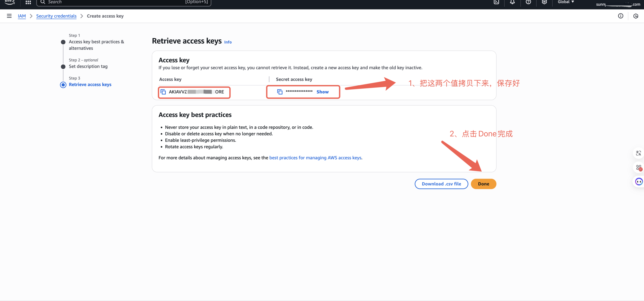Open the settings gear icon
Viewport: 644px width, 301px height.
coord(544,2)
